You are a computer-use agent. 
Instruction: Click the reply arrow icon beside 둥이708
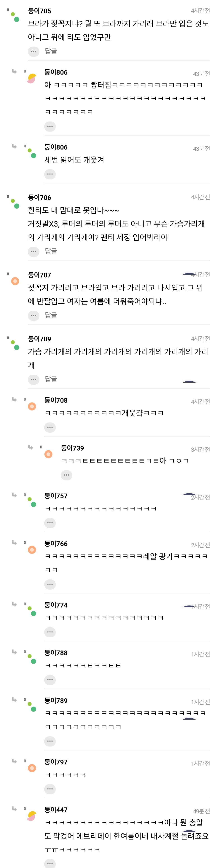click(14, 399)
